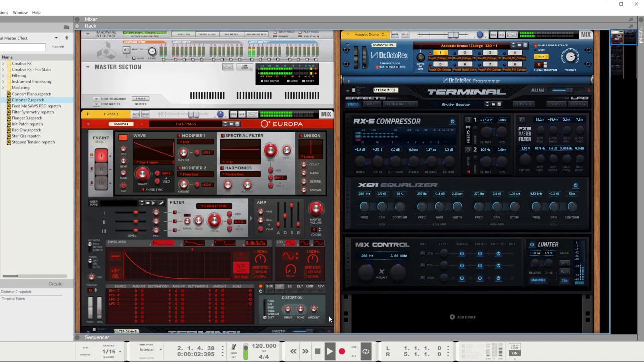644x362 pixels.
Task: Mute the Europa 1 mix channel
Action: (135, 114)
